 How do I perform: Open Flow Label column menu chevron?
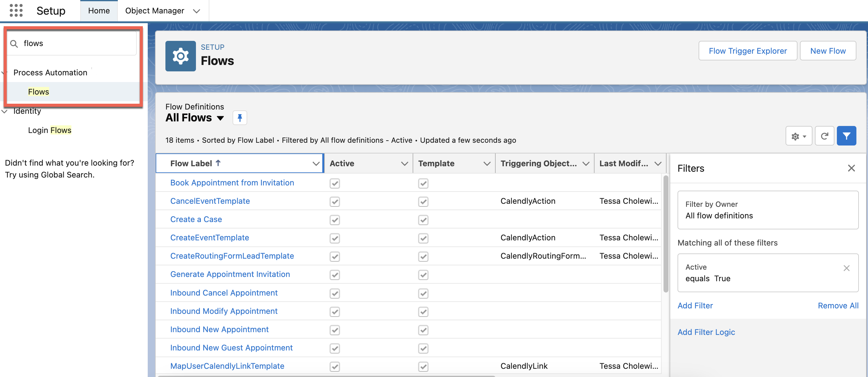pos(316,163)
